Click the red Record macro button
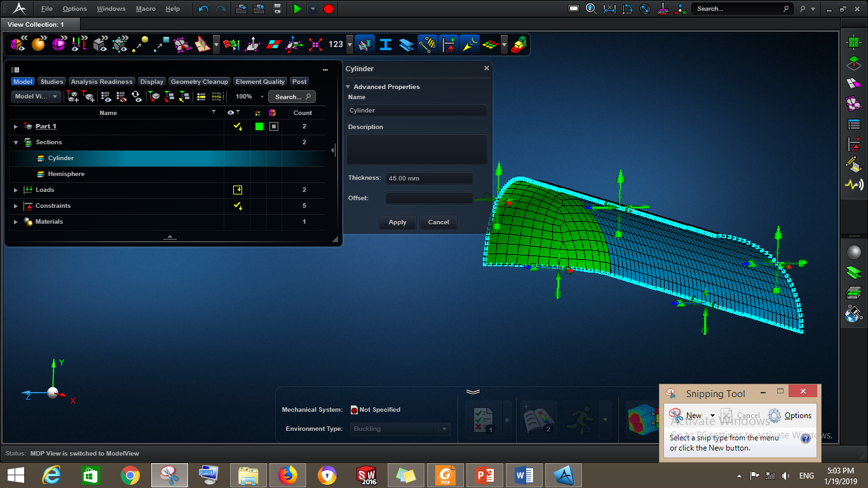 [x=329, y=9]
